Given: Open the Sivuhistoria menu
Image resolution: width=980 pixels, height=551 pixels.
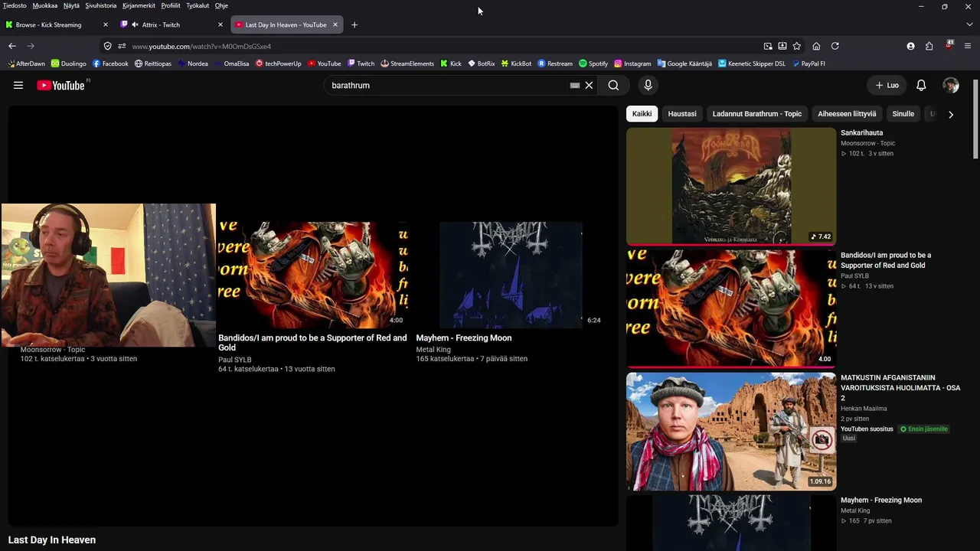Looking at the screenshot, I should pos(101,5).
